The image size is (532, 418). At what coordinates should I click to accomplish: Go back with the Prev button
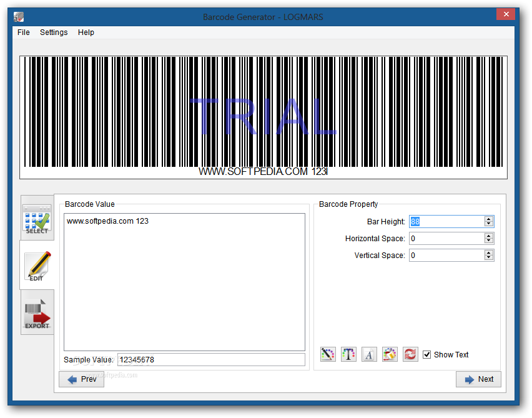[x=81, y=379]
